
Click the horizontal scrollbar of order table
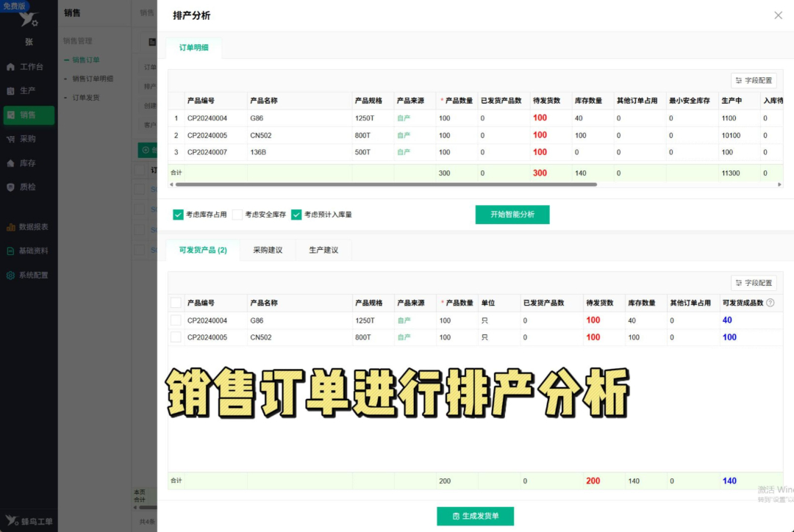386,184
